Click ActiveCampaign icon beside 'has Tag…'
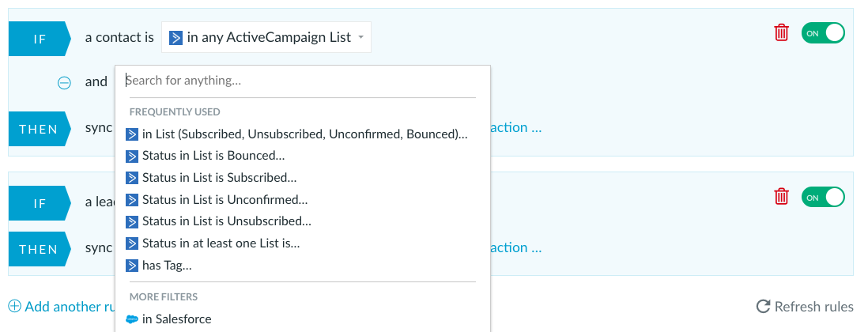Viewport: 868px width, 332px height. 132,266
